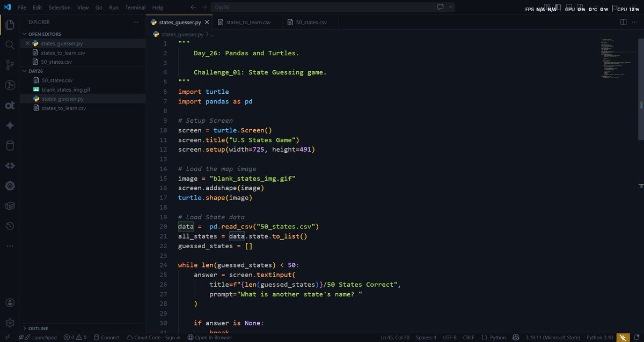644x342 pixels.
Task: Select the states_guesser.py editor tab
Action: pyautogui.click(x=179, y=22)
